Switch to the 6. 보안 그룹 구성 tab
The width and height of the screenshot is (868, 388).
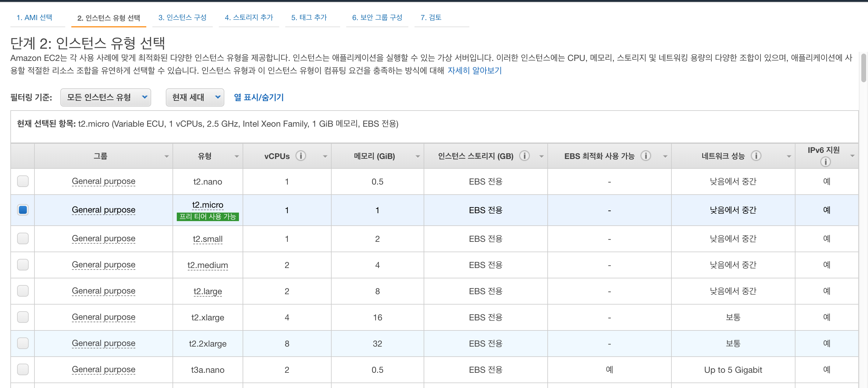[x=377, y=18]
